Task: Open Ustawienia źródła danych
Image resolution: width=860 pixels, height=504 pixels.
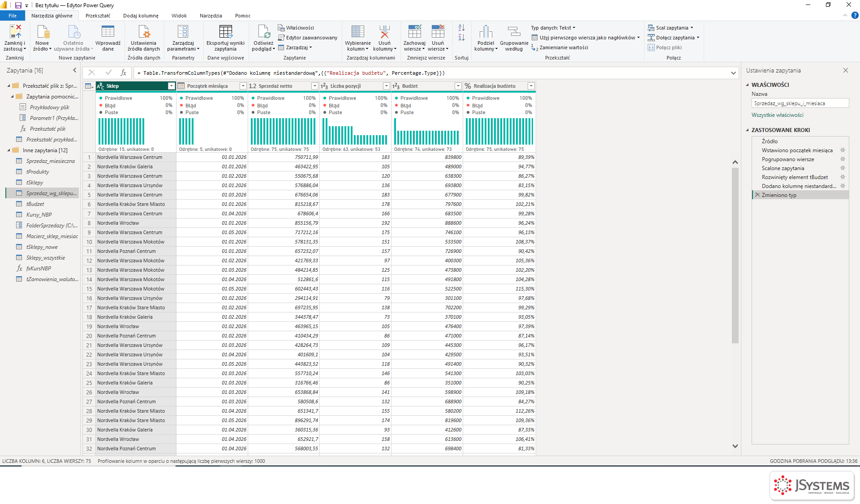Action: (143, 38)
